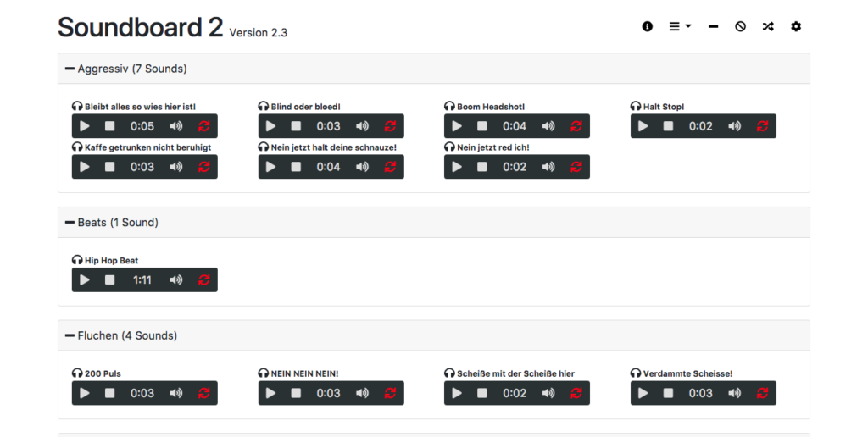Toggle loop for 'Bleibt alles so wies hier ist!'
This screenshot has width=868, height=437.
point(203,126)
